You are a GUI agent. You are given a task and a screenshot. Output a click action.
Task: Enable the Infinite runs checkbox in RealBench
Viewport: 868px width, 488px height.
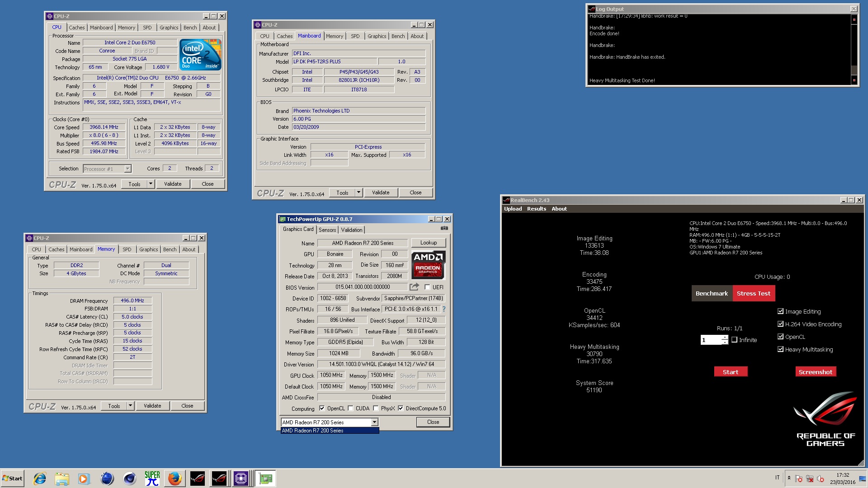735,340
